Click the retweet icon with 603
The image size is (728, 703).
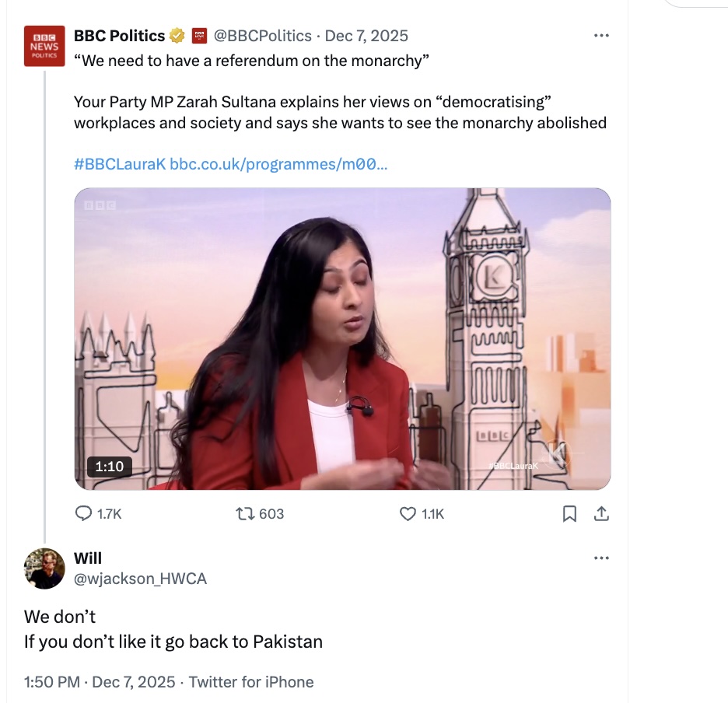tap(245, 513)
